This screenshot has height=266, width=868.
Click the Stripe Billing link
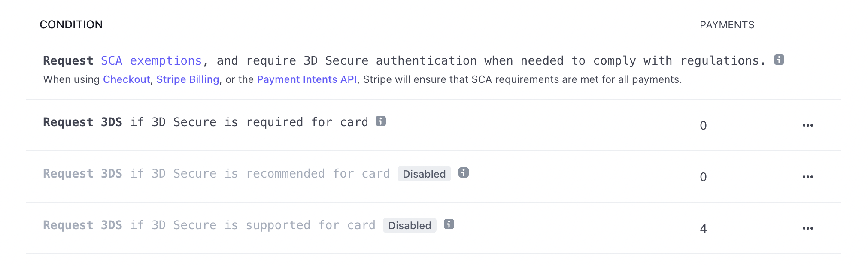tap(188, 79)
